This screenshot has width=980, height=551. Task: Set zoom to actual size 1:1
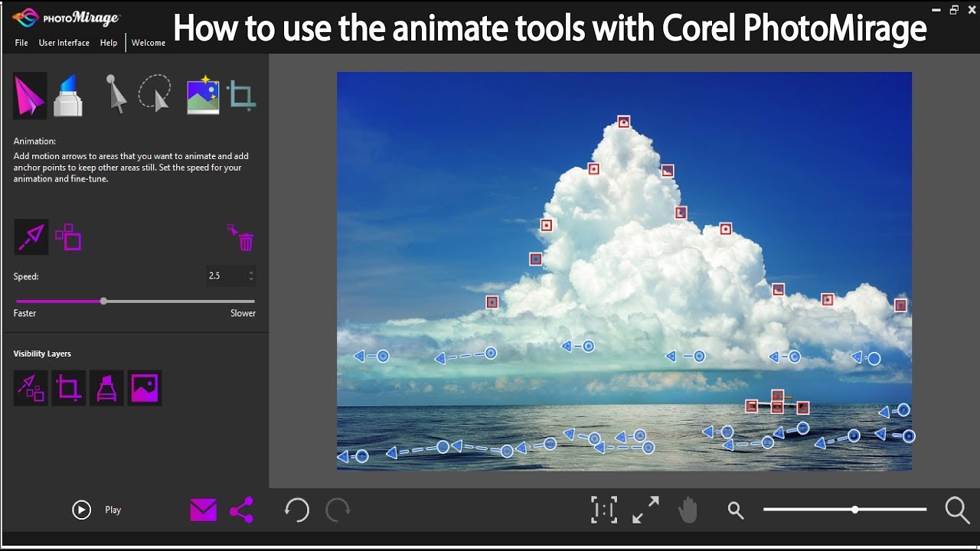tap(604, 510)
